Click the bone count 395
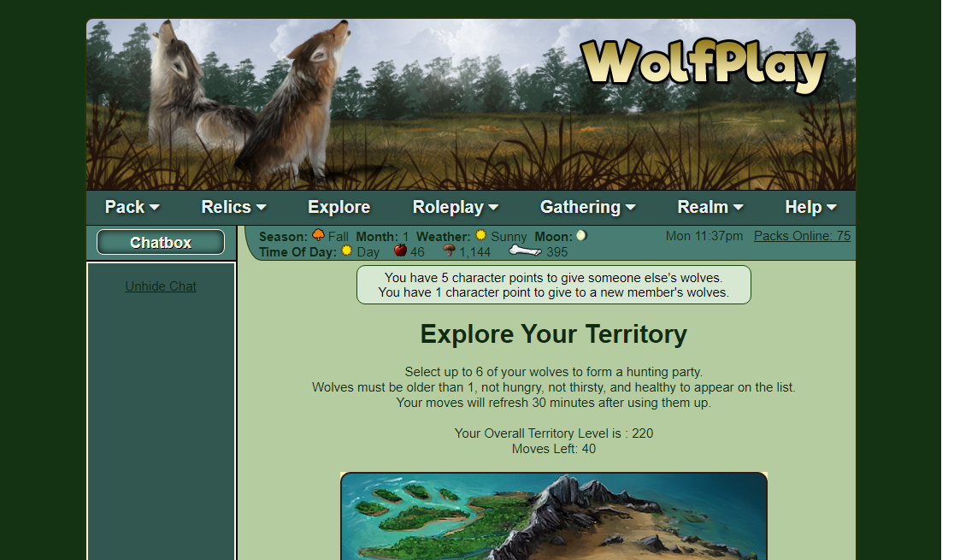Viewport: 954px width, 560px height. pos(556,251)
